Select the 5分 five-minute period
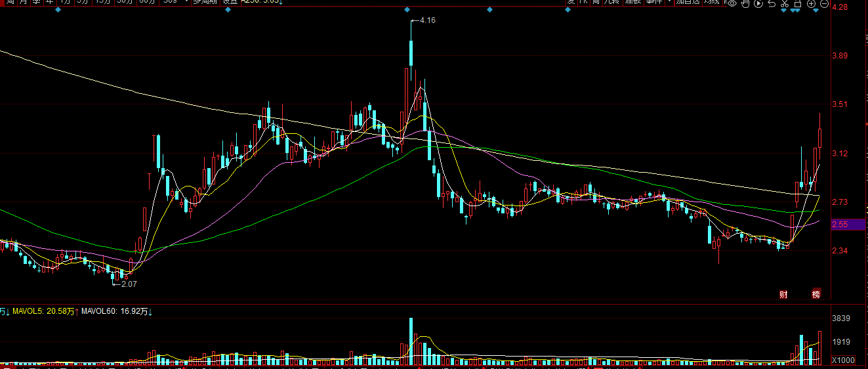Viewport: 868px width, 369px height. 83,3
